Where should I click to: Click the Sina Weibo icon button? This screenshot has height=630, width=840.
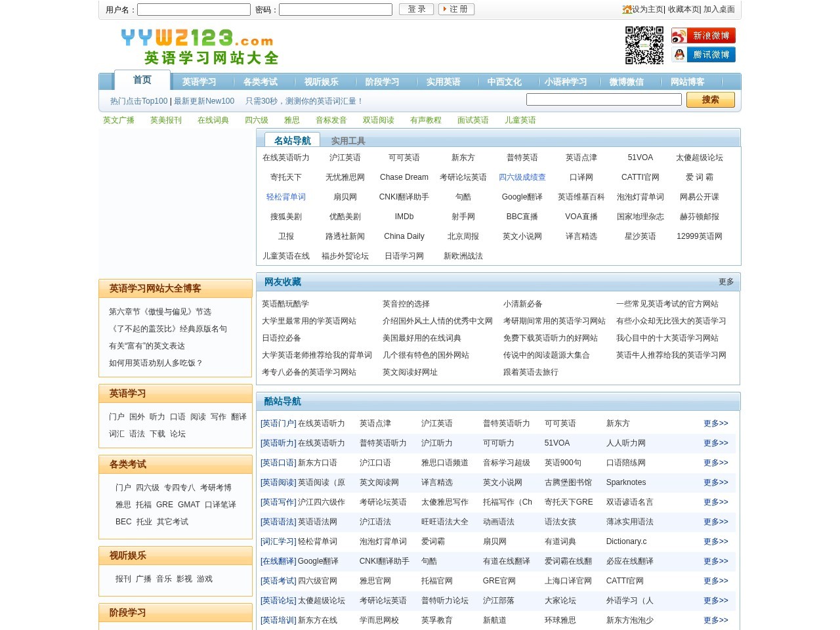click(x=703, y=35)
